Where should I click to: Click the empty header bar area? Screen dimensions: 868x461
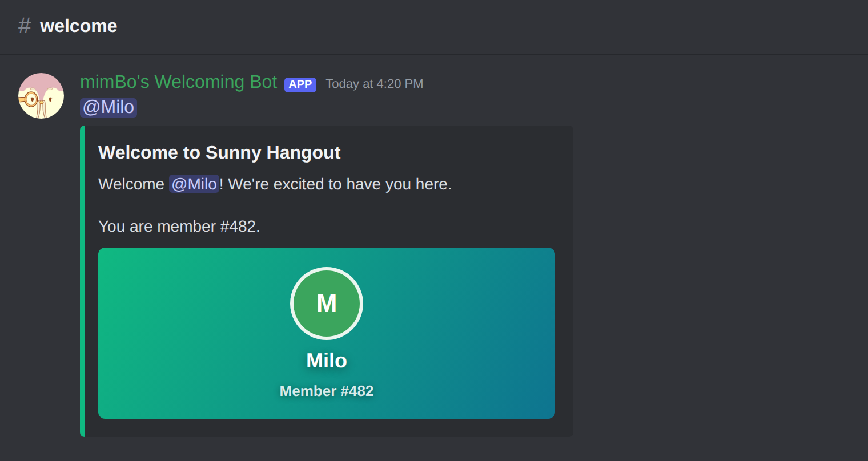491,26
